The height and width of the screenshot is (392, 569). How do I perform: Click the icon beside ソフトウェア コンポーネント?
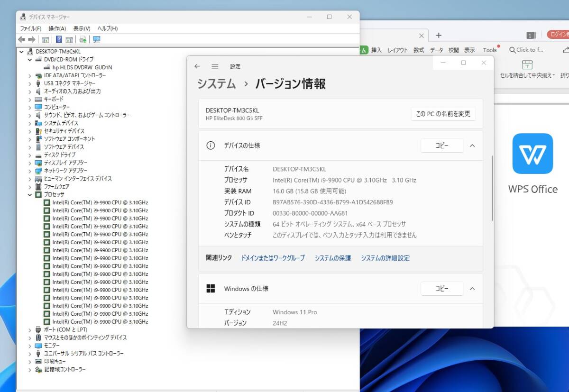click(x=38, y=139)
